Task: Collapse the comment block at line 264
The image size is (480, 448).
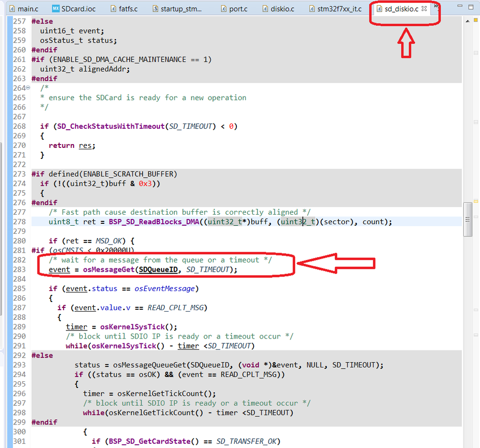Action: pyautogui.click(x=28, y=87)
